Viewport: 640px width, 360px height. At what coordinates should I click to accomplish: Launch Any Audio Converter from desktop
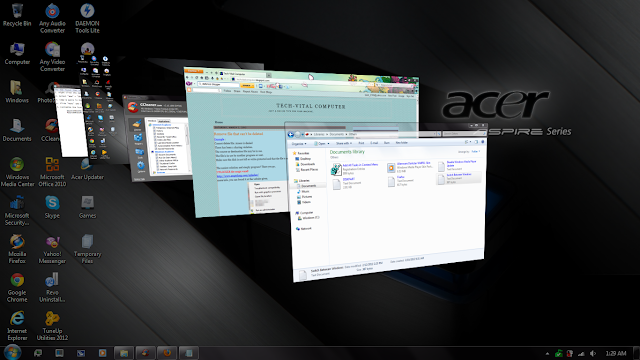pos(52,18)
